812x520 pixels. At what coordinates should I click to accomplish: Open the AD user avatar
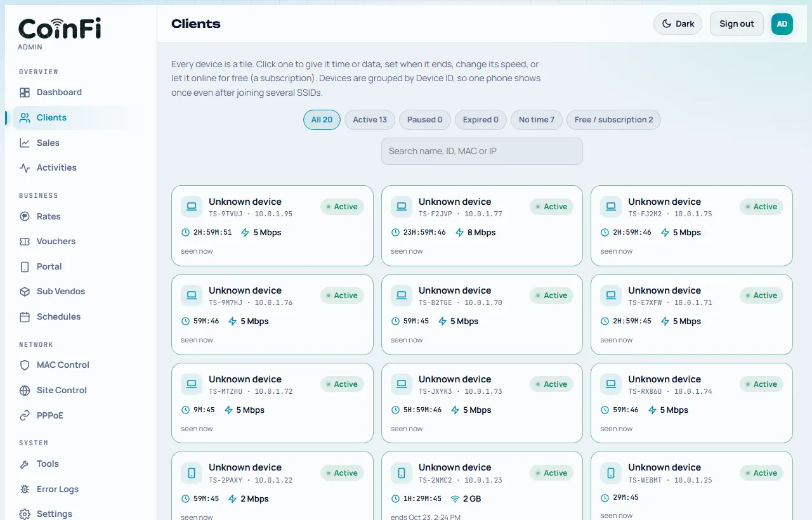point(782,24)
